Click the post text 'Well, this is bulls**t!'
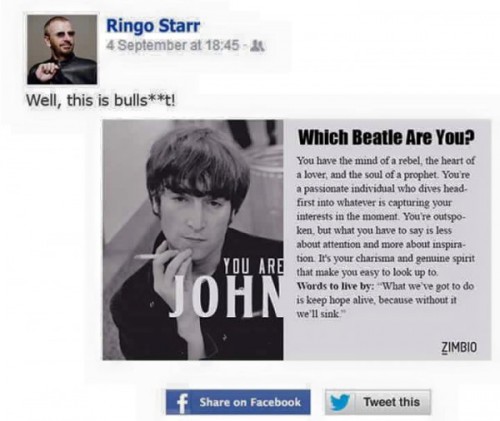 point(101,100)
